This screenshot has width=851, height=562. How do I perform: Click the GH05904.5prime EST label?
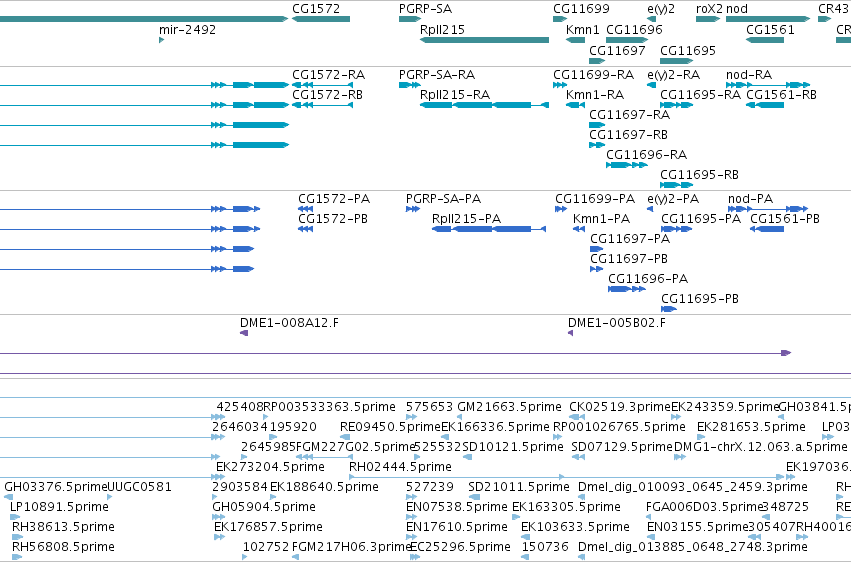pyautogui.click(x=264, y=508)
